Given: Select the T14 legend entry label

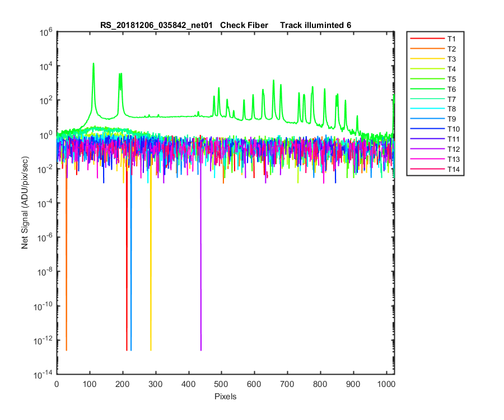Looking at the screenshot, I should pyautogui.click(x=454, y=169).
